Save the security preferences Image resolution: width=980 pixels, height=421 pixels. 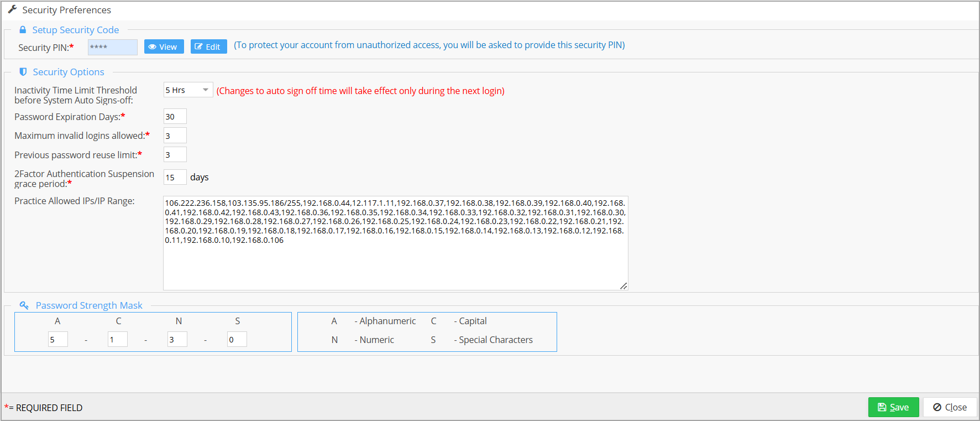click(893, 407)
